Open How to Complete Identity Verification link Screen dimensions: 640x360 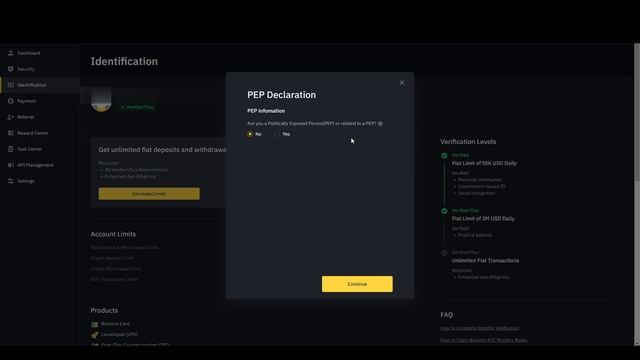pyautogui.click(x=480, y=328)
